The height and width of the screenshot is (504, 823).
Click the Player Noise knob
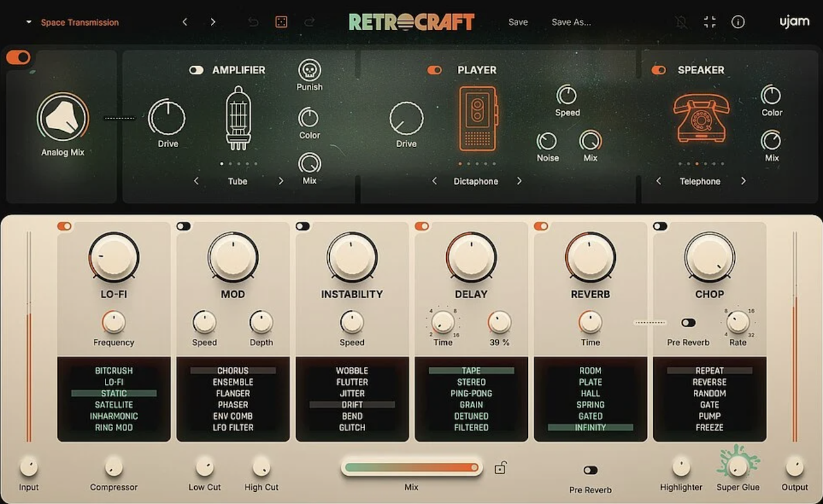[x=547, y=141]
